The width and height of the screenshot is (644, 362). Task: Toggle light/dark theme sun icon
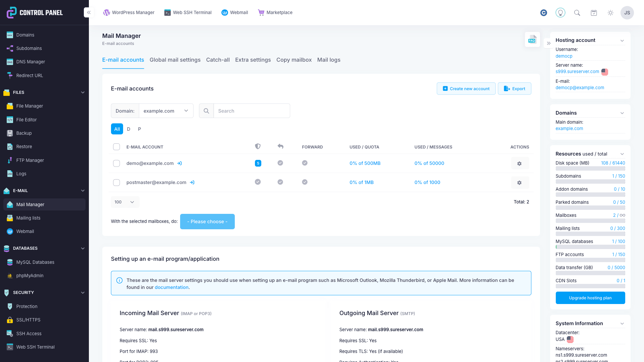610,13
